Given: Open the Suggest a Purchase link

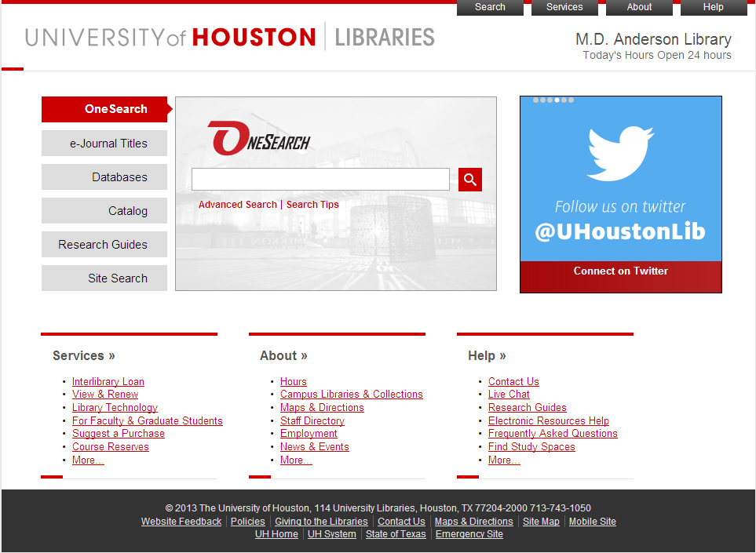Looking at the screenshot, I should 119,434.
